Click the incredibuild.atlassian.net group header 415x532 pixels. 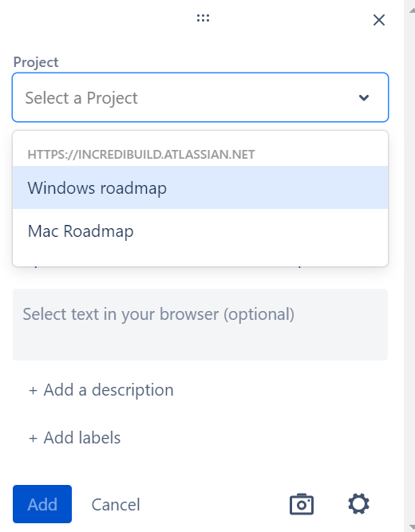(x=141, y=155)
